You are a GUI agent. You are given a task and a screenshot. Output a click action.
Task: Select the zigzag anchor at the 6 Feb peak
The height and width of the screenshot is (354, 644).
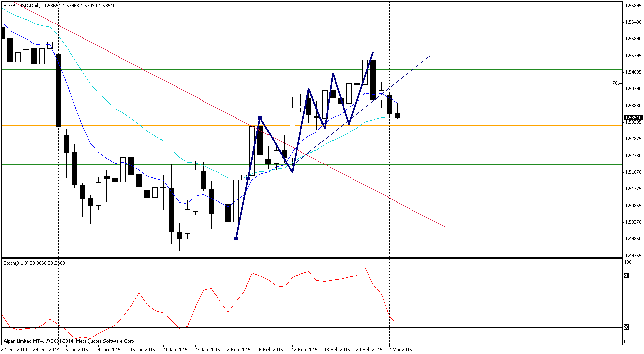coord(260,118)
